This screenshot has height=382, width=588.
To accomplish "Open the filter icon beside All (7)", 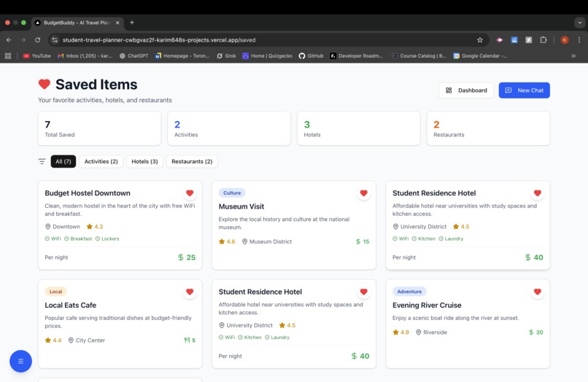I will click(42, 161).
